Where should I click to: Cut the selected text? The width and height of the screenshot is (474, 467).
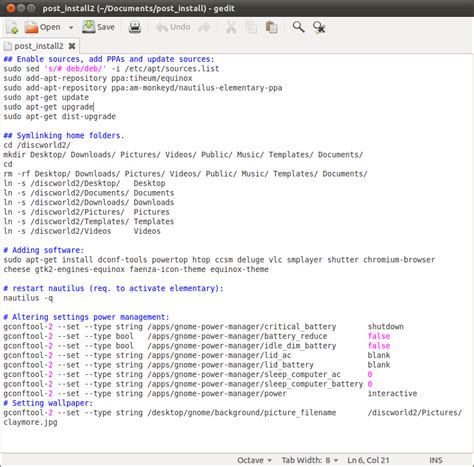coord(231,27)
